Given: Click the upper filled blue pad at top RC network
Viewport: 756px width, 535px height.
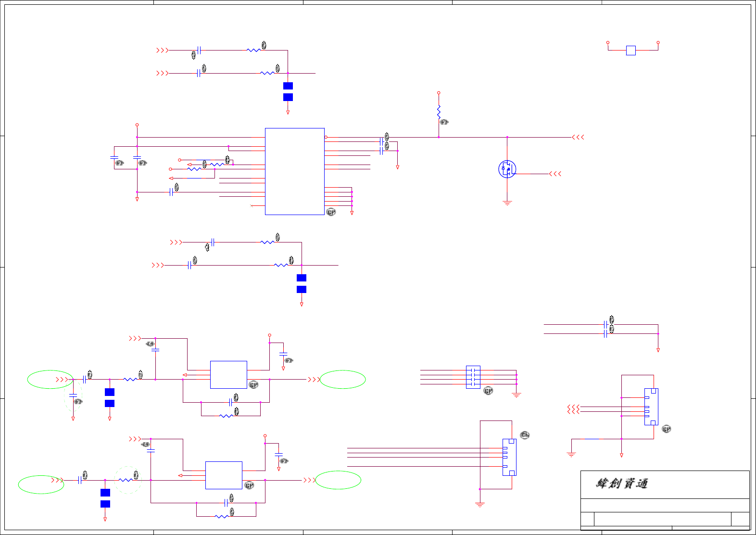Looking at the screenshot, I should pos(288,86).
